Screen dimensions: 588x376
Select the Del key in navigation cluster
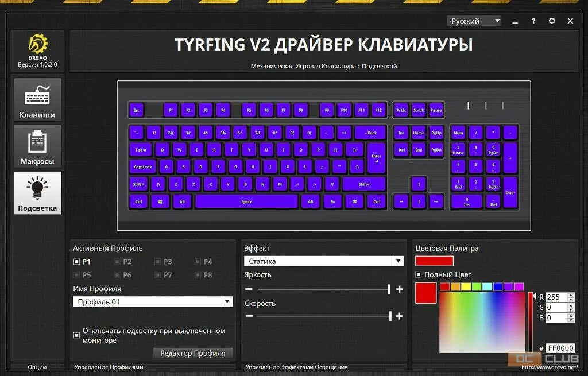tap(401, 150)
